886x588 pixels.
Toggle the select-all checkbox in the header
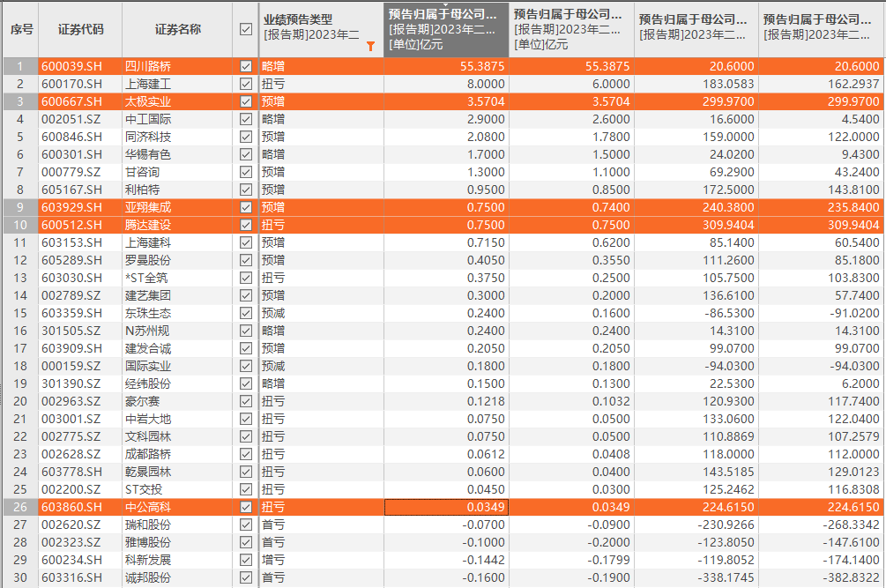coord(246,29)
